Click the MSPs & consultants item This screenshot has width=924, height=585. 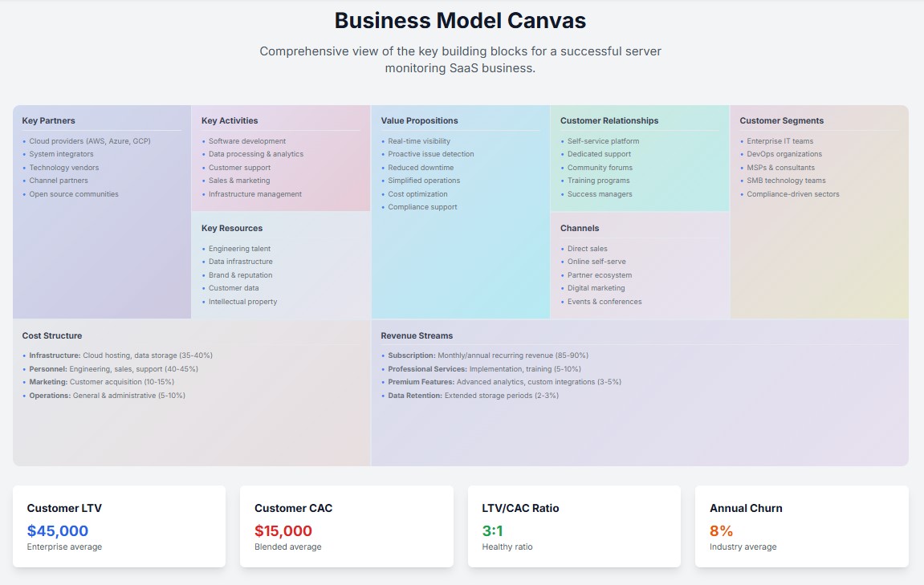tap(780, 168)
